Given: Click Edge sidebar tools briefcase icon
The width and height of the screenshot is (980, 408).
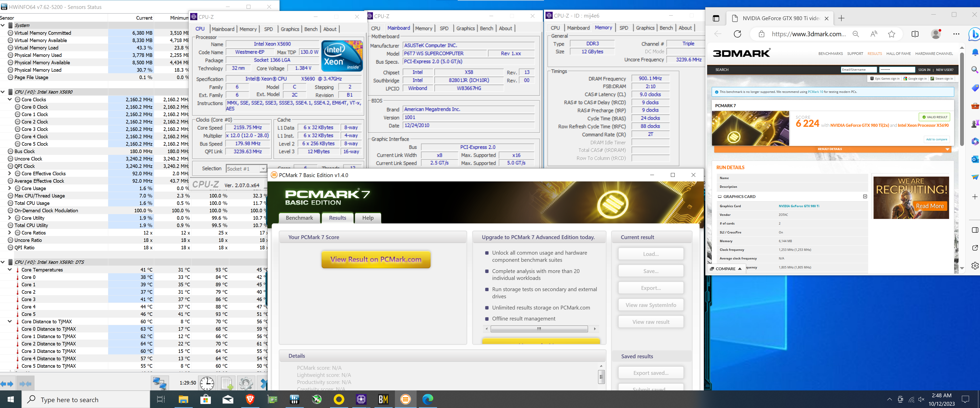Looking at the screenshot, I should pyautogui.click(x=975, y=106).
